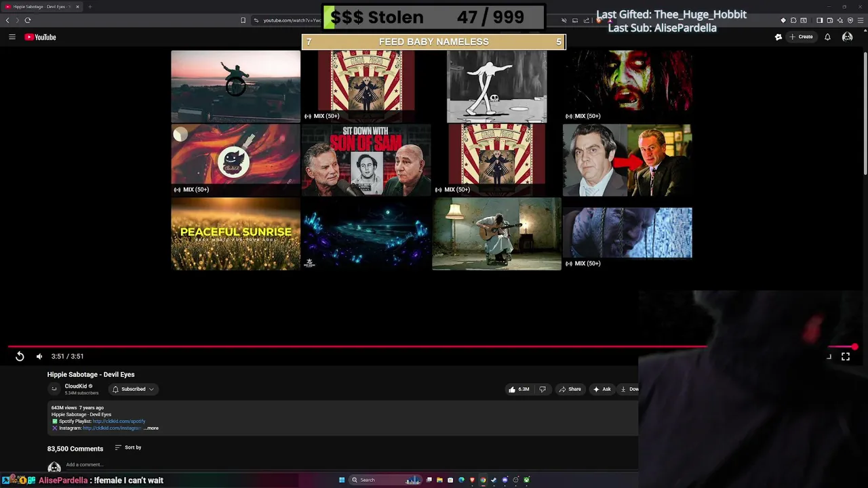The height and width of the screenshot is (488, 868).
Task: Open Microsoft Edge from the taskbar
Action: pyautogui.click(x=461, y=480)
